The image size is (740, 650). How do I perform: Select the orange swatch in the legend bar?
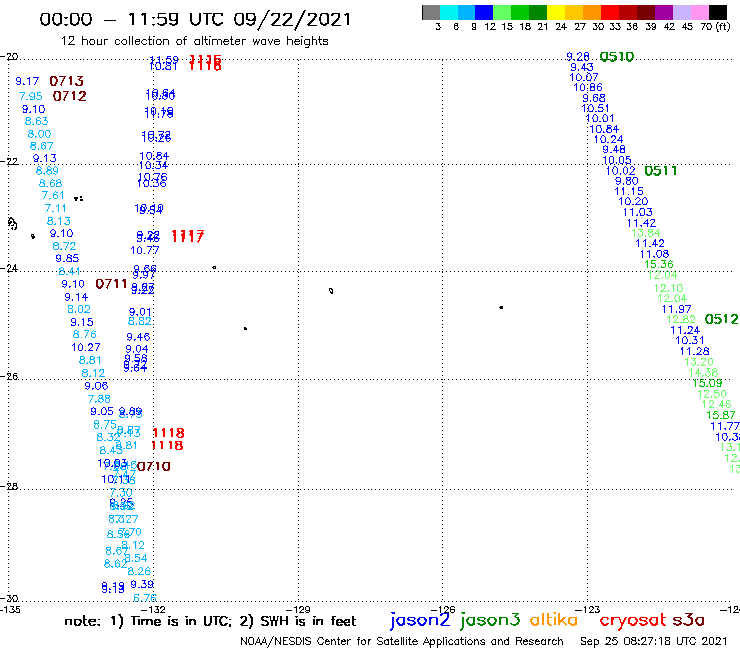[x=592, y=13]
